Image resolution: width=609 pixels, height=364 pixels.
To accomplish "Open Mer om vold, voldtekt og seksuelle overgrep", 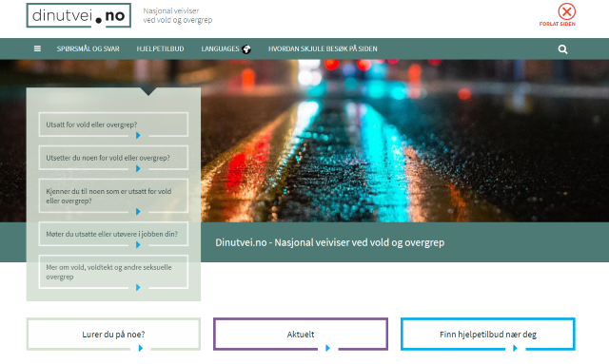I will (113, 272).
